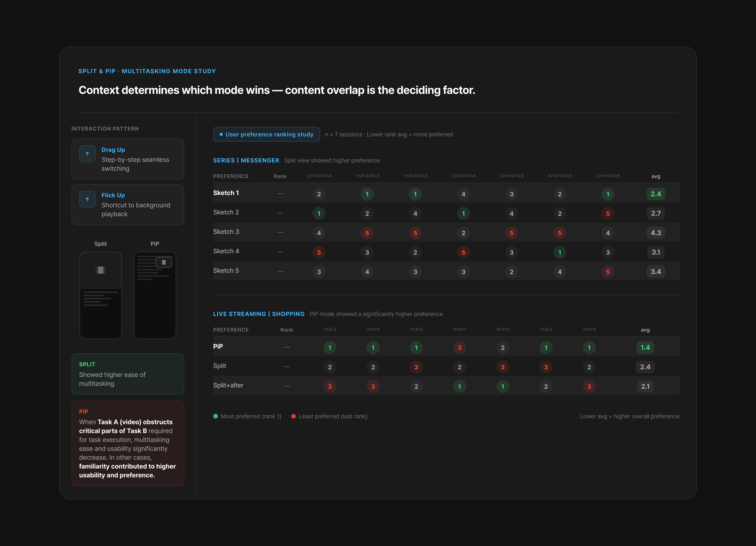Click the Drag Up arrow icon

(87, 154)
